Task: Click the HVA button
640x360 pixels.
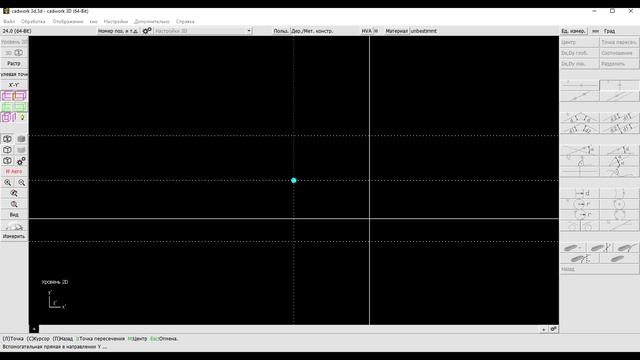Action: click(x=367, y=31)
